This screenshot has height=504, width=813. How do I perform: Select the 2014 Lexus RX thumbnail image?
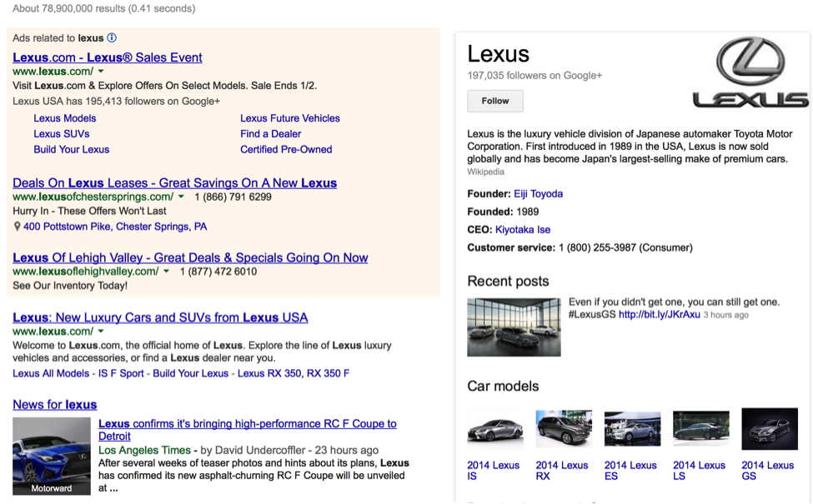(564, 430)
